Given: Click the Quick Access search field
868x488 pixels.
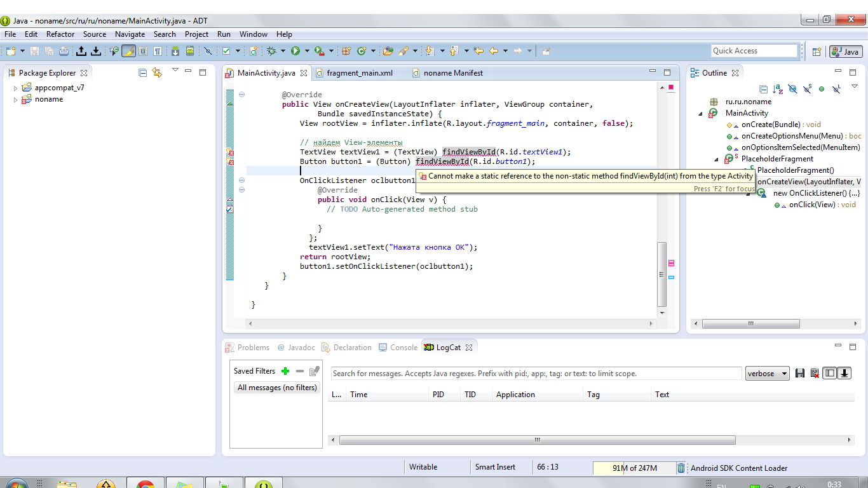Looking at the screenshot, I should point(754,51).
